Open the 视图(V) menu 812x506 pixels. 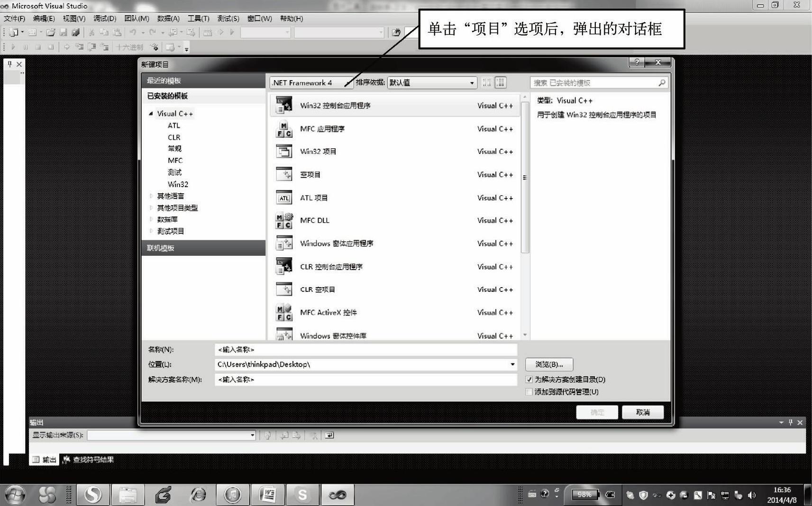pos(74,18)
